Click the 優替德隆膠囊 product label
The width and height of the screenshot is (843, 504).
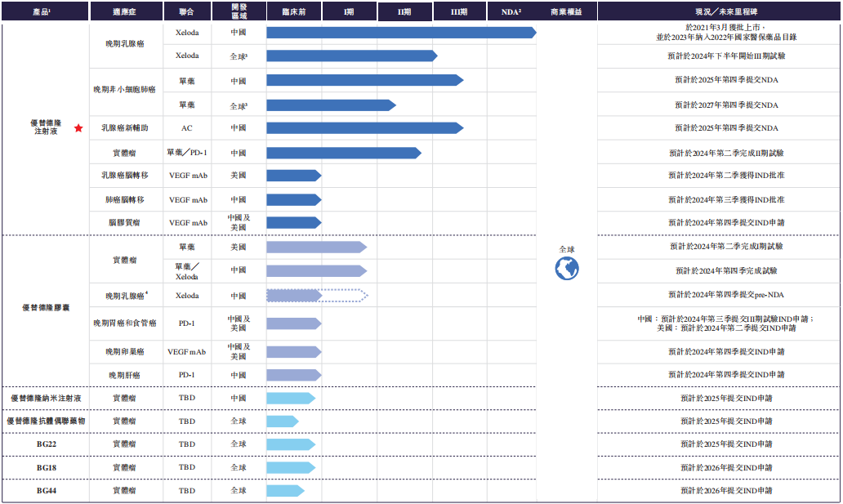[x=46, y=308]
